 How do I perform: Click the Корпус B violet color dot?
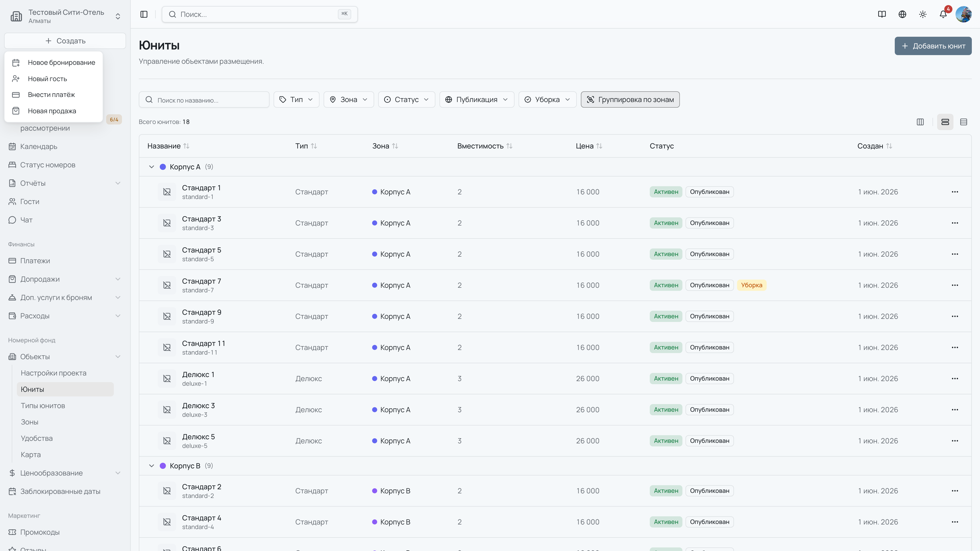click(x=163, y=466)
